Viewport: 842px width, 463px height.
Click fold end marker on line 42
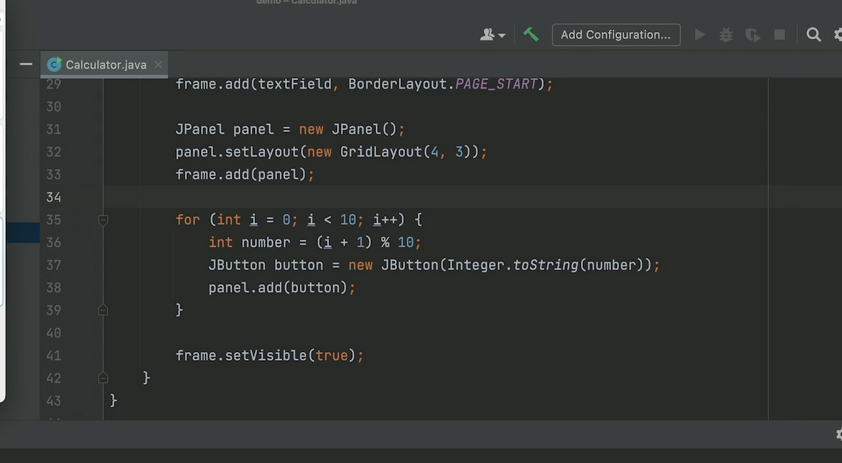[x=103, y=378]
